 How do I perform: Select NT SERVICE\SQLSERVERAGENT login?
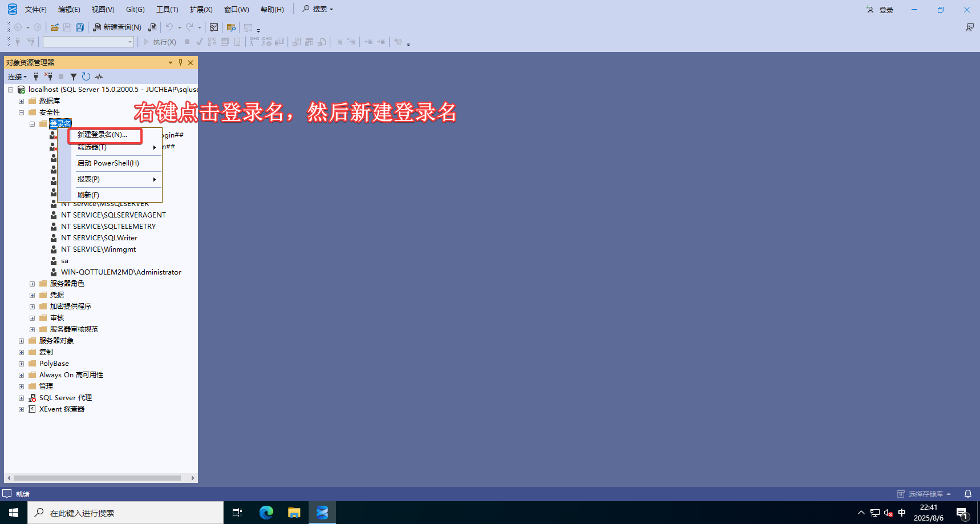pos(114,215)
